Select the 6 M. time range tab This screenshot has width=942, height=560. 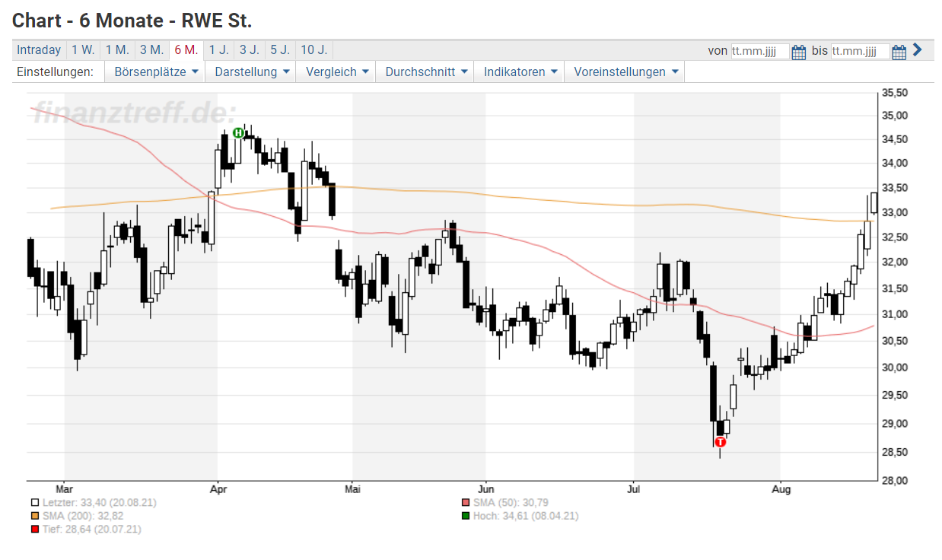coord(186,50)
